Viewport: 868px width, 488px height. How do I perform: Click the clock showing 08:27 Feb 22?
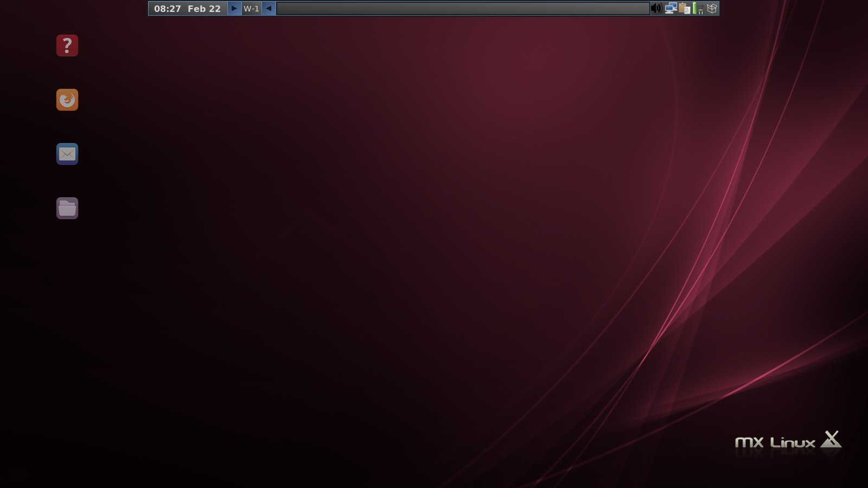(188, 9)
